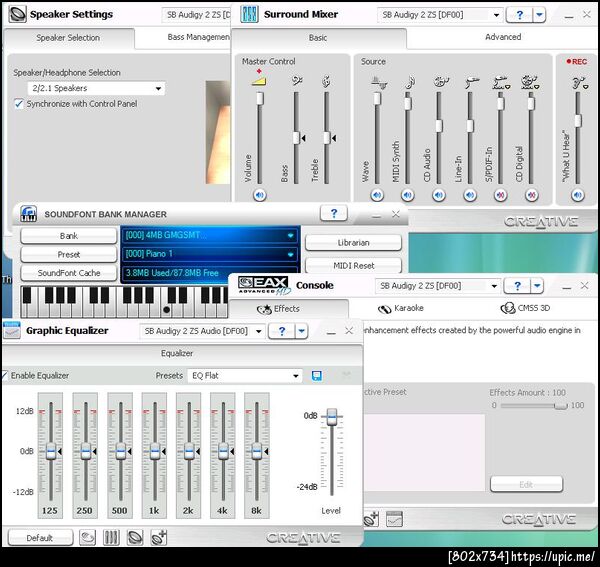The height and width of the screenshot is (567, 600).
Task: Click the red REC indicator in Surround Mixer
Action: pos(577,62)
